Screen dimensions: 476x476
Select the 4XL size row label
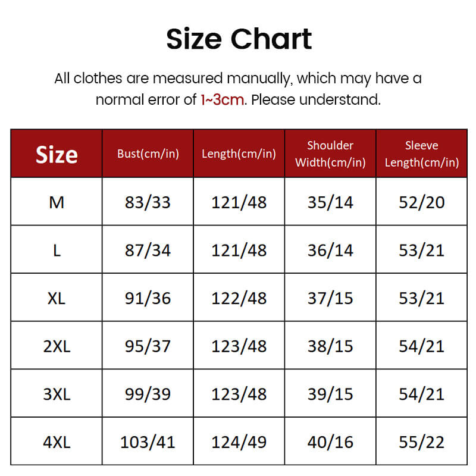pyautogui.click(x=57, y=442)
